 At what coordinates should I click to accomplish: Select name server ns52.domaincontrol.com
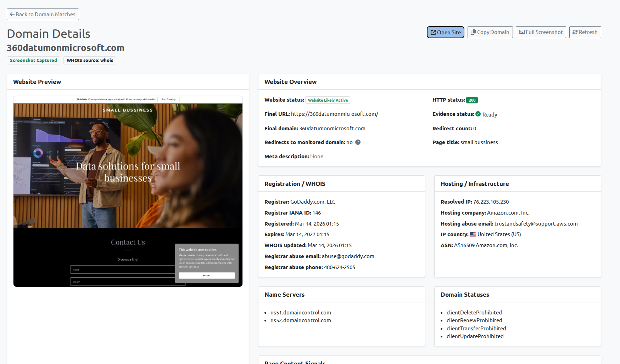tap(301, 320)
